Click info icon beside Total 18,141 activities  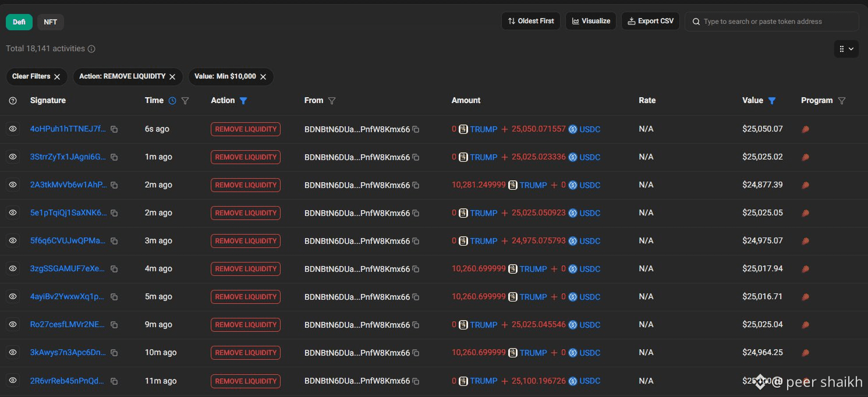point(91,49)
